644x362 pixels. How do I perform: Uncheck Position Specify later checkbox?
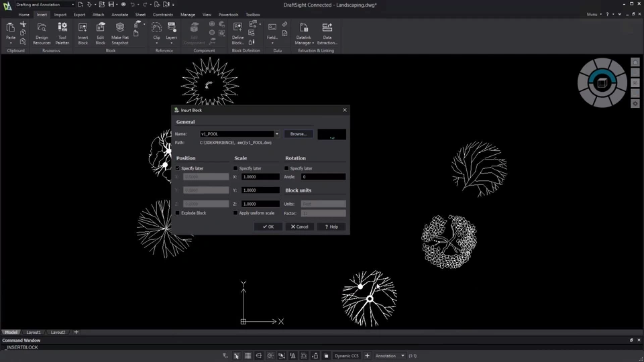pyautogui.click(x=178, y=168)
